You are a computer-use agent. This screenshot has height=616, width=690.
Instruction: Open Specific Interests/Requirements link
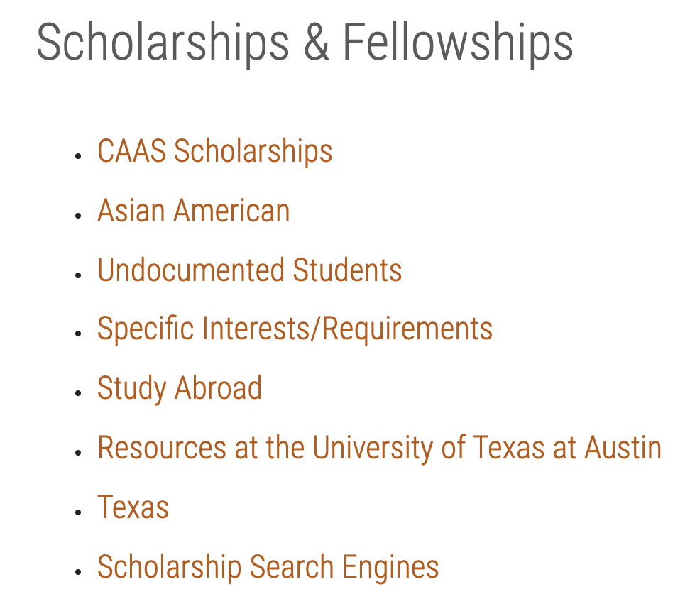tap(295, 329)
